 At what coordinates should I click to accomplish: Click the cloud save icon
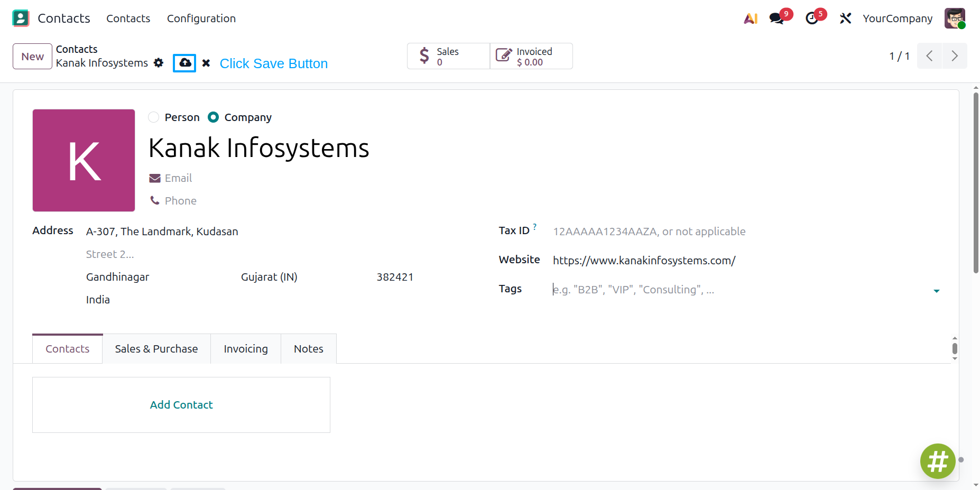point(184,63)
